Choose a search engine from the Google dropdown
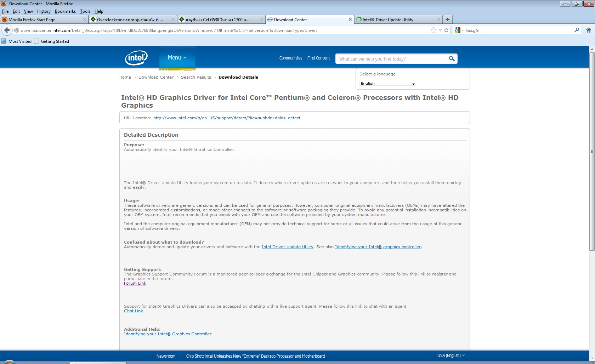This screenshot has width=595, height=364. point(459,30)
